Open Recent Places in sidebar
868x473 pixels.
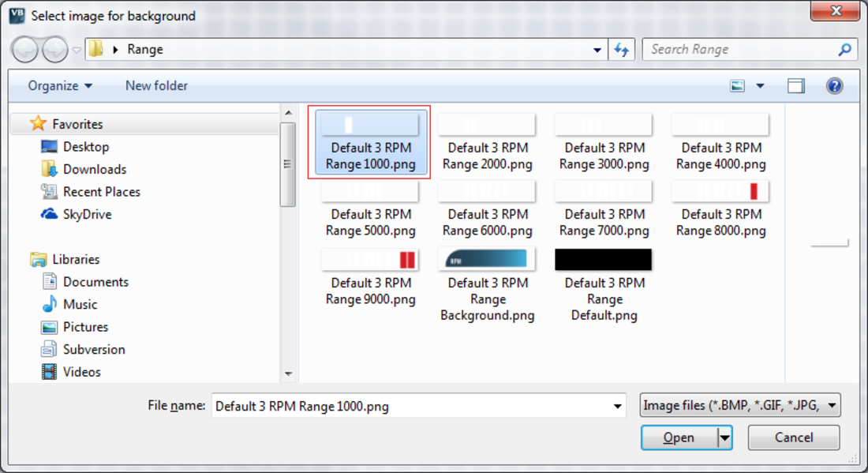coord(102,192)
